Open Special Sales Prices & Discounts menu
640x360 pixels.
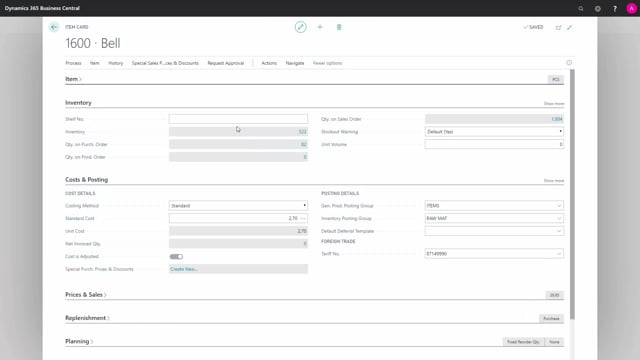click(x=165, y=63)
